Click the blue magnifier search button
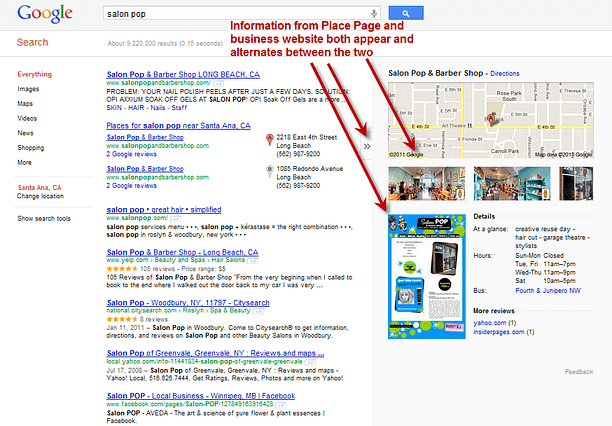This screenshot has width=612, height=426. [406, 13]
